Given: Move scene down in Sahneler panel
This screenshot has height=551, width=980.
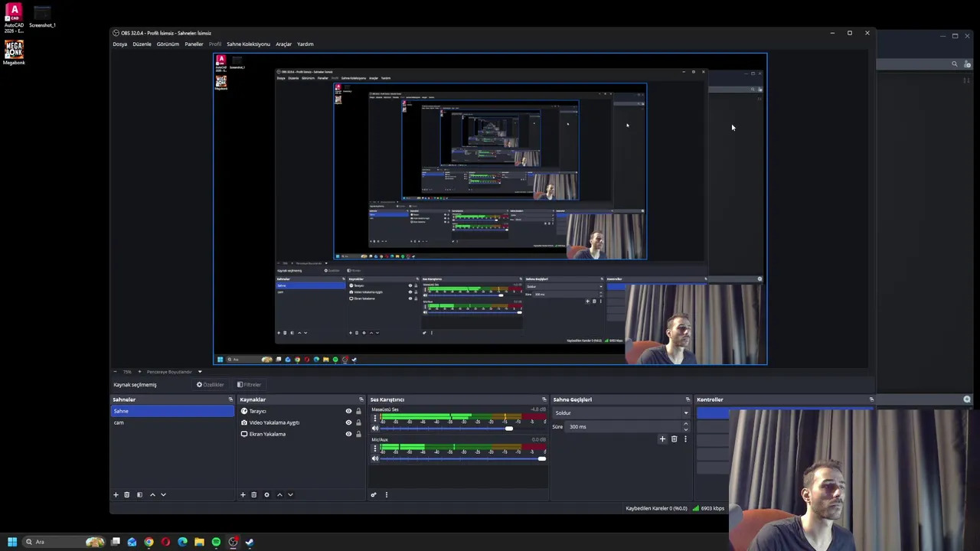Looking at the screenshot, I should click(x=163, y=494).
